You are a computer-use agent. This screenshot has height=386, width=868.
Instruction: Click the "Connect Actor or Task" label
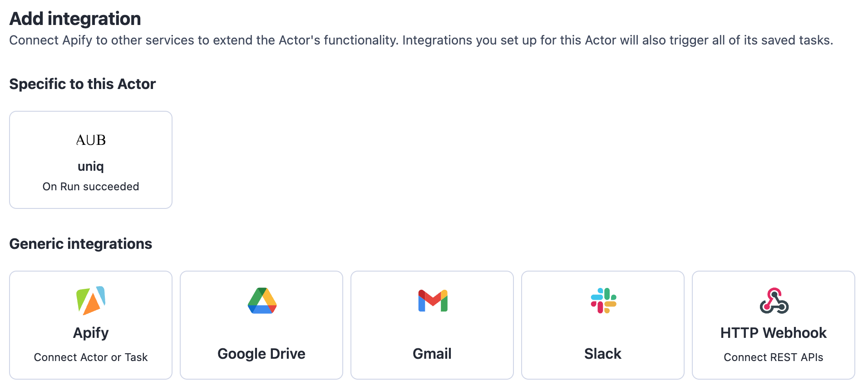coord(91,357)
